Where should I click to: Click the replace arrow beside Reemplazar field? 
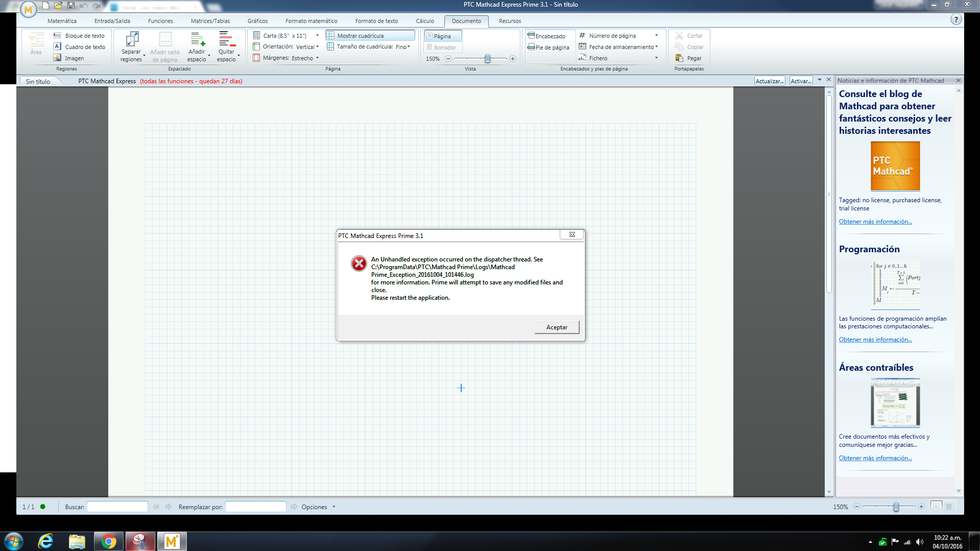pos(294,507)
